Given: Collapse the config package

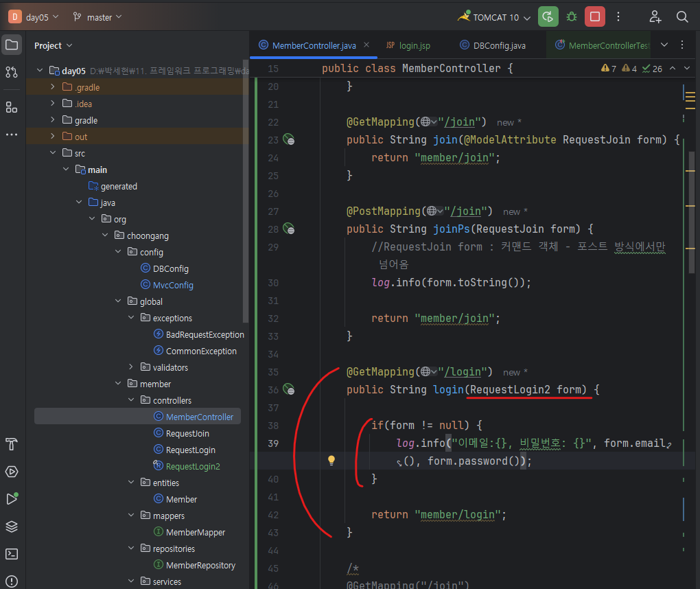Looking at the screenshot, I should pyautogui.click(x=118, y=251).
